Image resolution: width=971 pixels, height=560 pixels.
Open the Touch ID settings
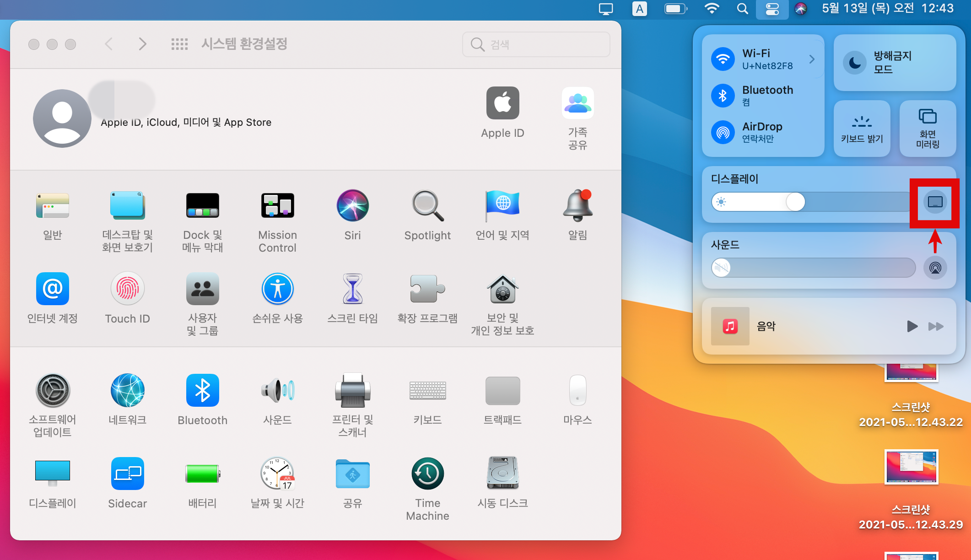click(x=127, y=289)
